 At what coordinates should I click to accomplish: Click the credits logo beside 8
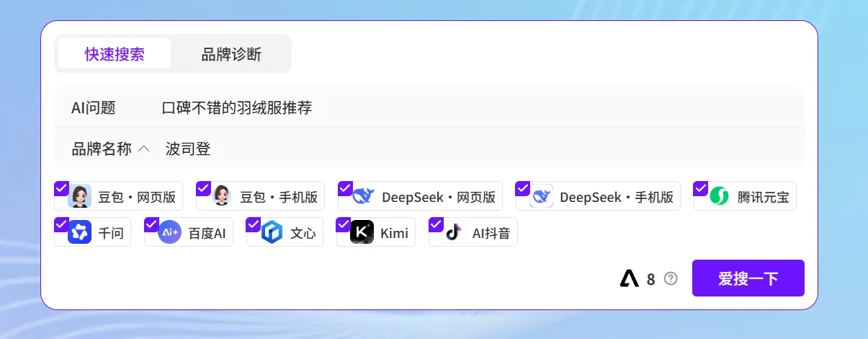(x=630, y=278)
